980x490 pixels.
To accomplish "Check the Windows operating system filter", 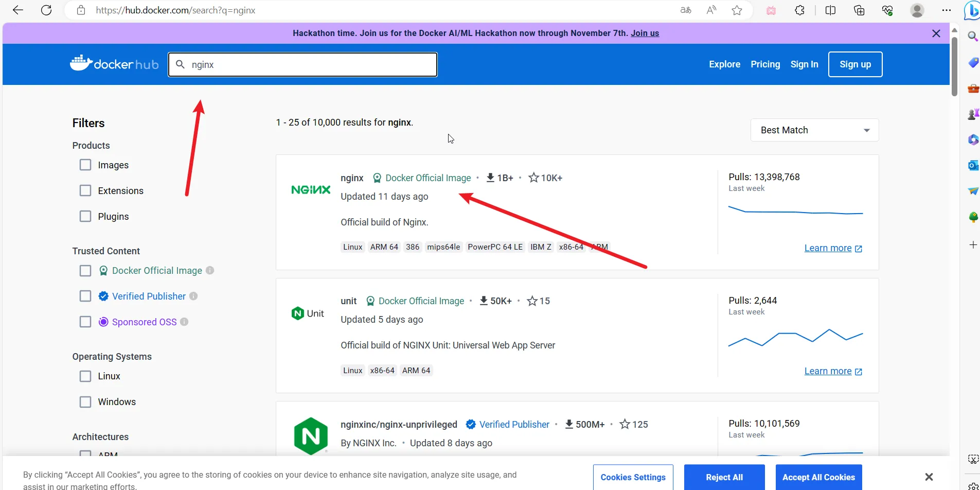I will pos(85,402).
